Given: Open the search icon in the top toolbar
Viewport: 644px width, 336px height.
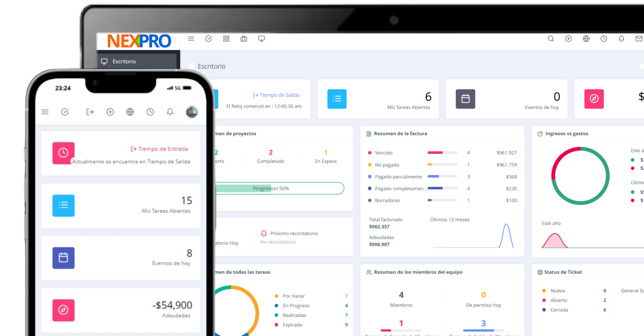Looking at the screenshot, I should tap(551, 39).
